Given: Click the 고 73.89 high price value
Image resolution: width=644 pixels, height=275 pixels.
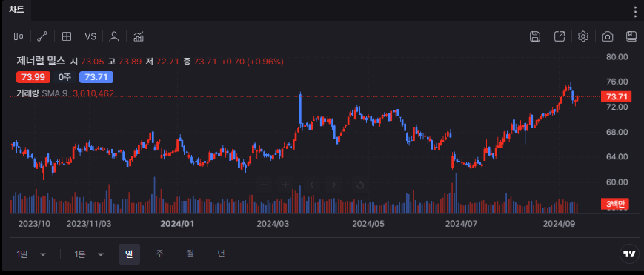Looking at the screenshot, I should coord(125,62).
